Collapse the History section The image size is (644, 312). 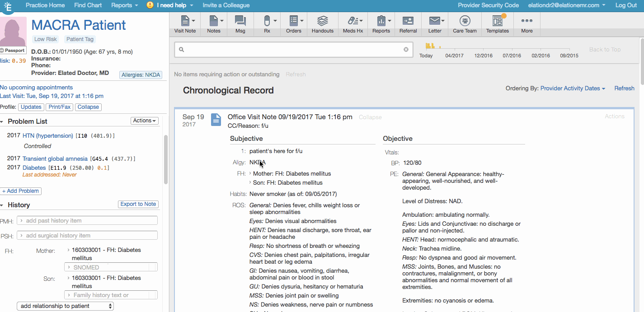(2, 205)
